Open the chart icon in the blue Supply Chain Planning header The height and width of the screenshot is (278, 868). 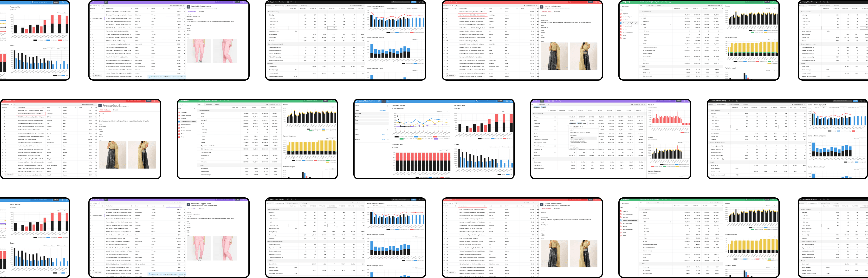pyautogui.click(x=388, y=101)
